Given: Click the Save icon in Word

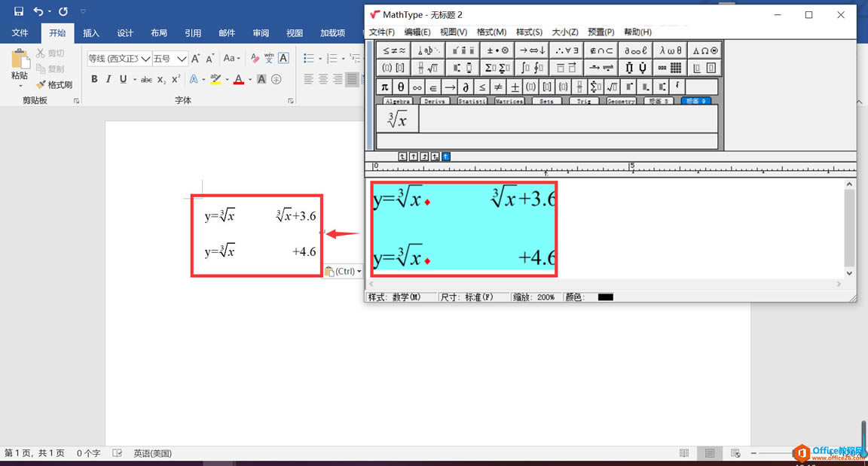Looking at the screenshot, I should 19,11.
